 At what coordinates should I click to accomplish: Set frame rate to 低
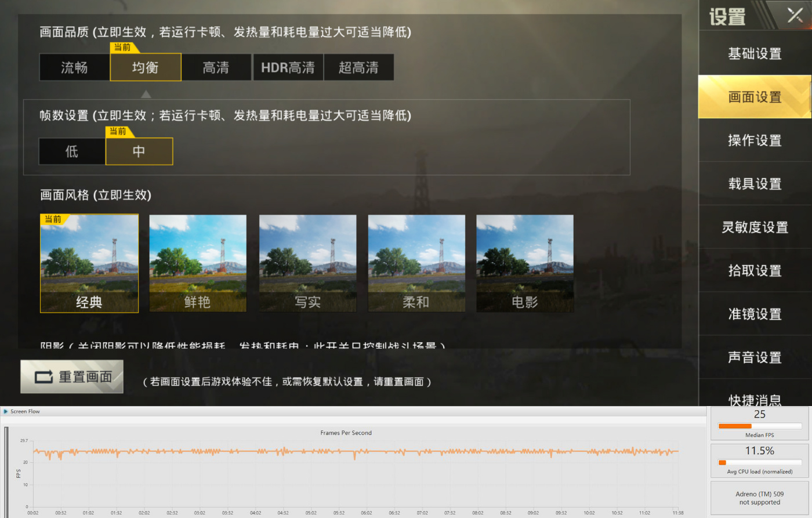point(72,152)
